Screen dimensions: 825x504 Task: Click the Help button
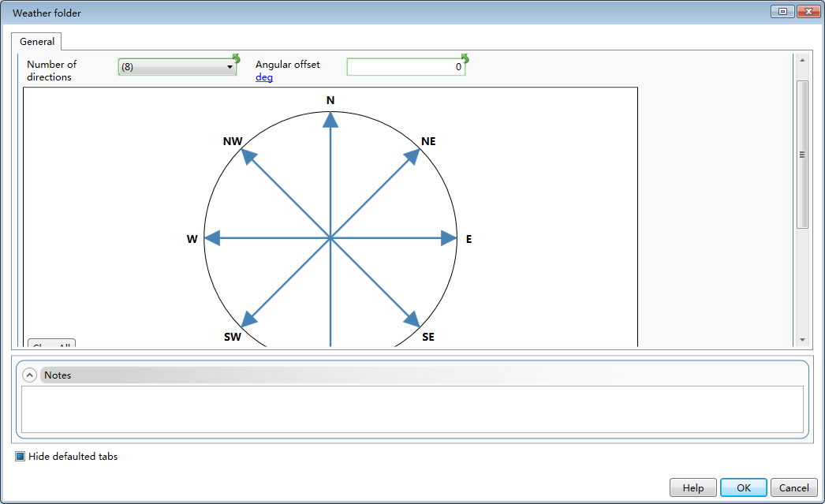tap(693, 487)
